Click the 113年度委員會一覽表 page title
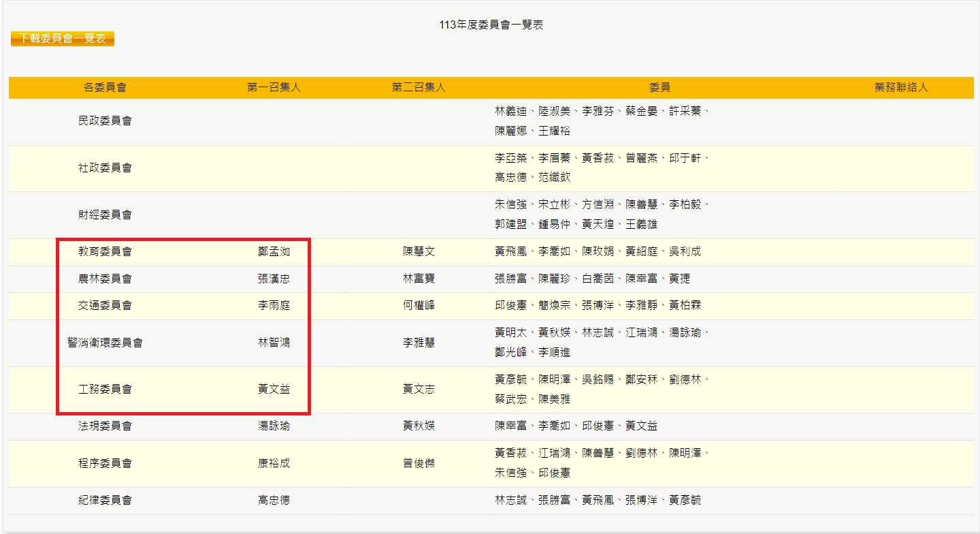Screen dimensions: 980x534 491,25
